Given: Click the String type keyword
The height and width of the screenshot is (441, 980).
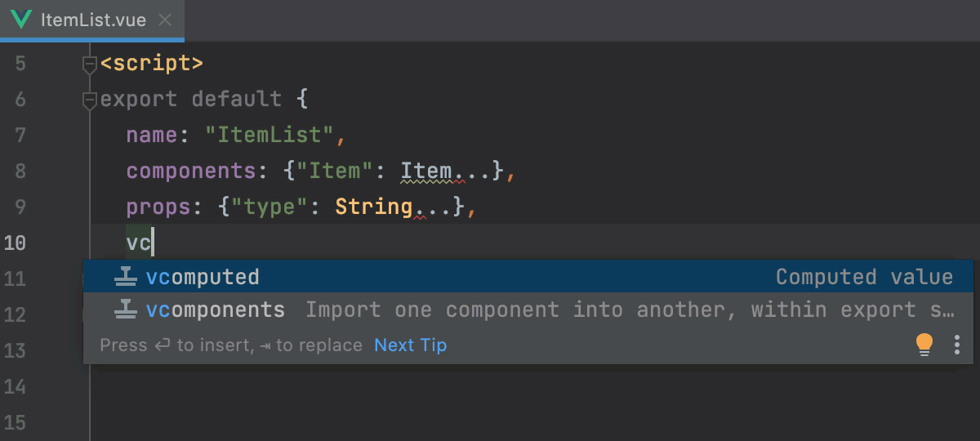Looking at the screenshot, I should [x=373, y=207].
